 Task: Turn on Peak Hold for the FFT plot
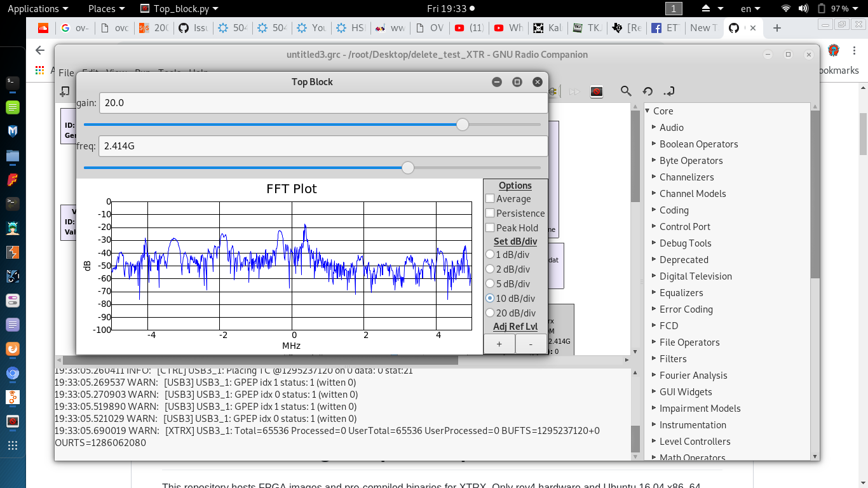tap(490, 227)
